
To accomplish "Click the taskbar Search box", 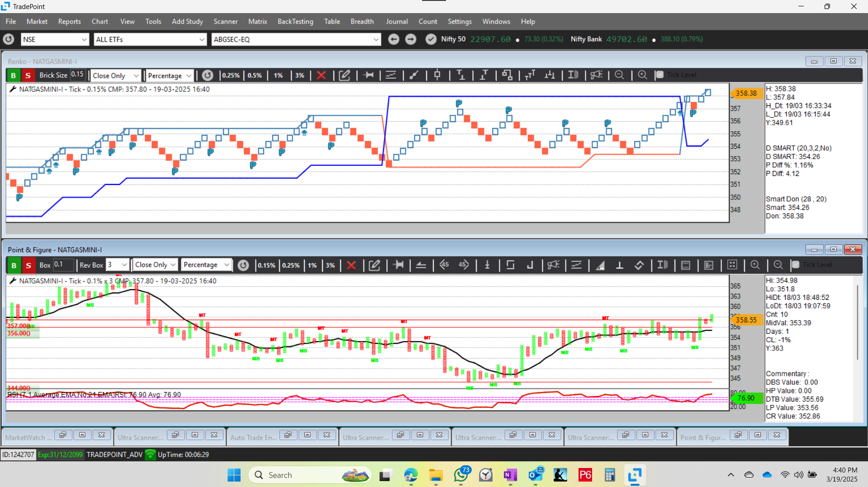I will coord(310,475).
